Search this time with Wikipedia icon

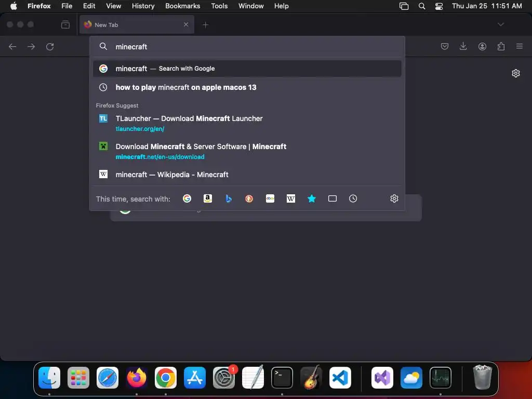click(x=291, y=198)
